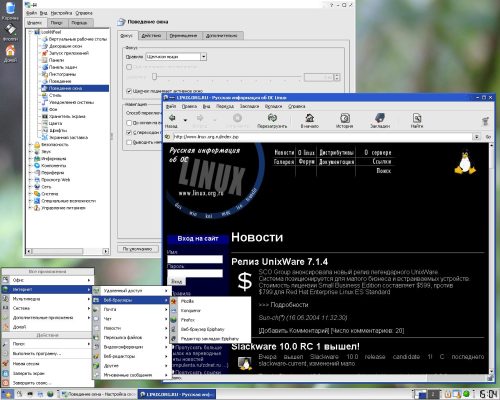Viewport: 500px width, 400px height.
Task: Launch Firefox from the browsers submenu
Action: (211, 320)
